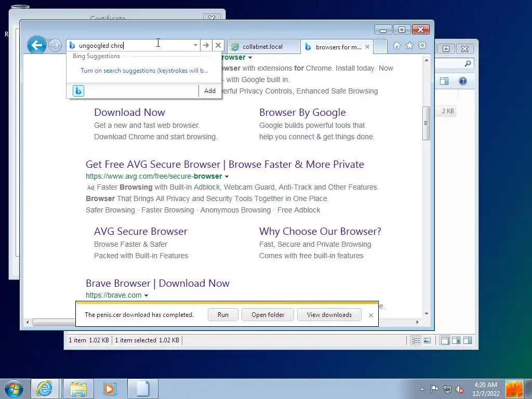Open the IE Tools gear icon
This screenshot has height=399, width=532.
422,46
